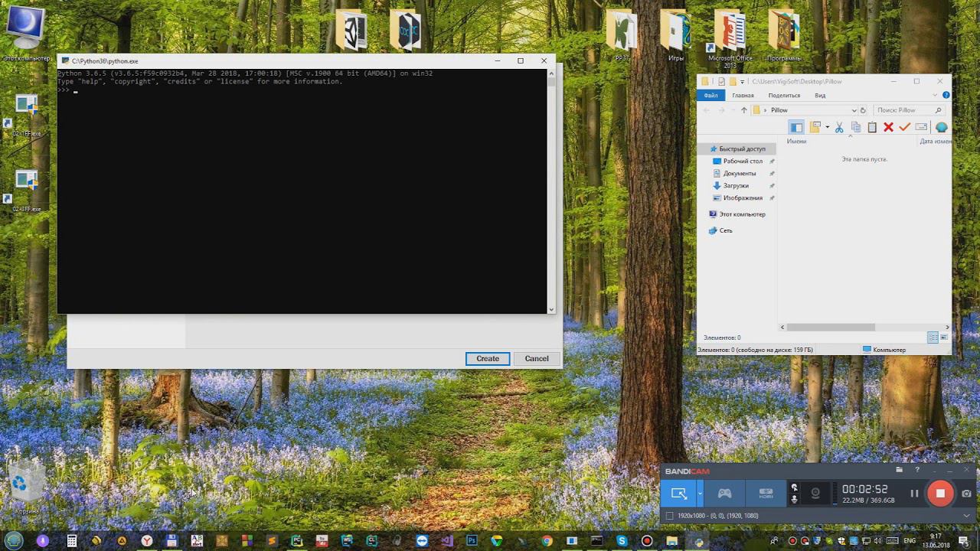Viewport: 980px width, 551px height.
Task: Open Google Chrome from the taskbar
Action: pyautogui.click(x=547, y=541)
